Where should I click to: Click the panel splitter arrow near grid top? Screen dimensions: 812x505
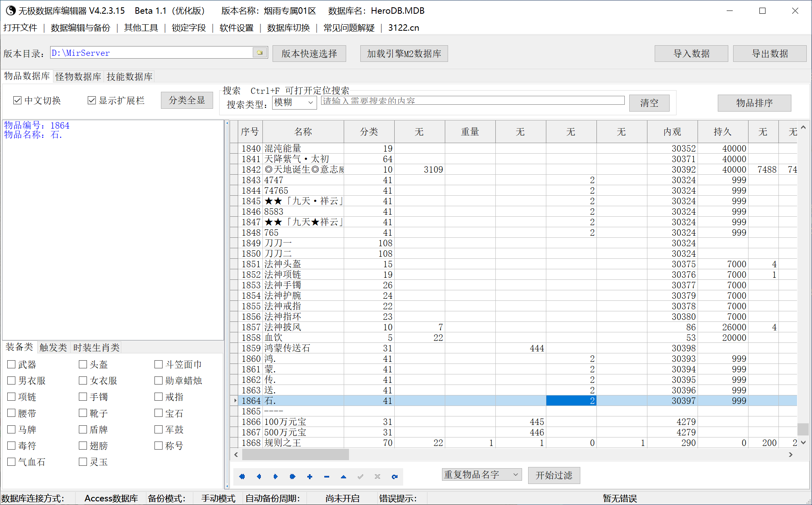click(x=227, y=123)
